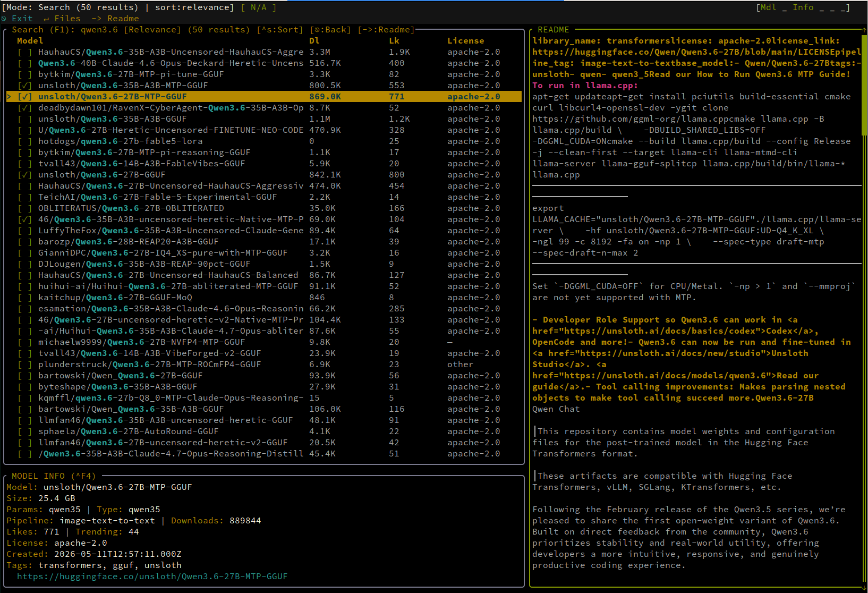The image size is (868, 593).
Task: Open the Hugging Face model URL link
Action: pos(152,577)
